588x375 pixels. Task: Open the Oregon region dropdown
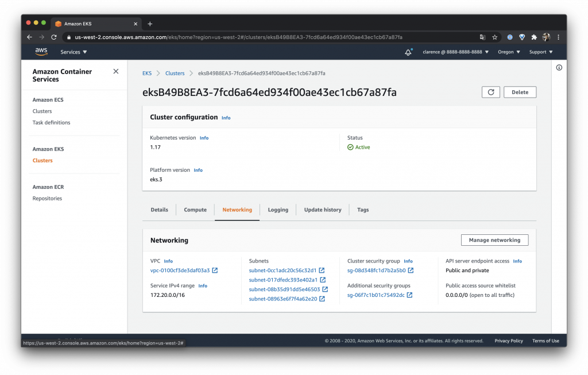(x=509, y=52)
